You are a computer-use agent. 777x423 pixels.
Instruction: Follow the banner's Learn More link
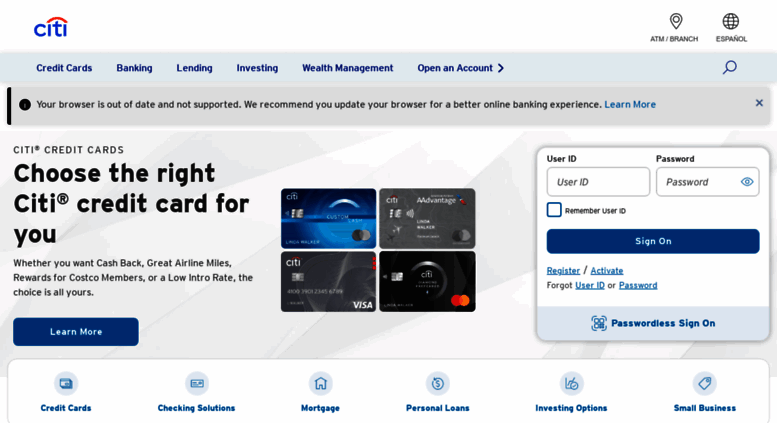click(630, 105)
